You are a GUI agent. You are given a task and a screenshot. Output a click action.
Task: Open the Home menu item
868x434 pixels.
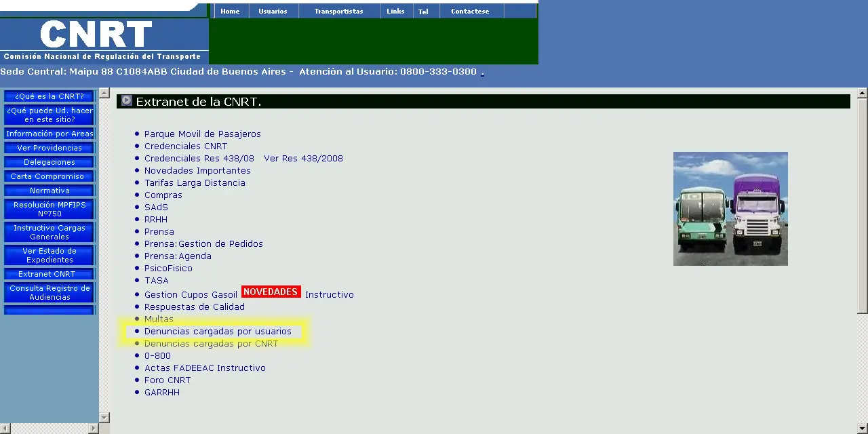230,11
